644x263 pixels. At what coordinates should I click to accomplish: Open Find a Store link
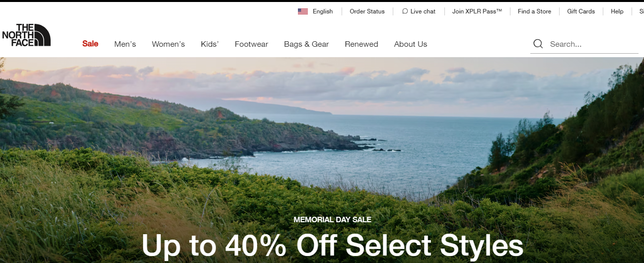pos(534,11)
